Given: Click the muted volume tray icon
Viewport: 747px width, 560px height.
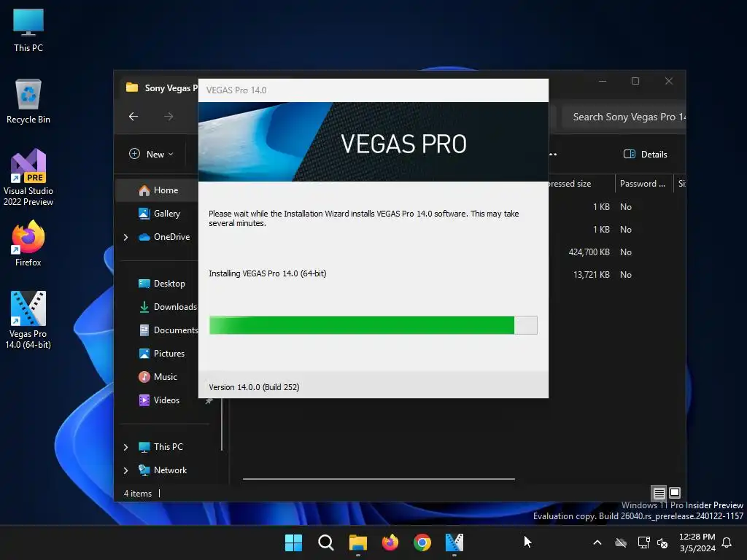Looking at the screenshot, I should (x=662, y=542).
